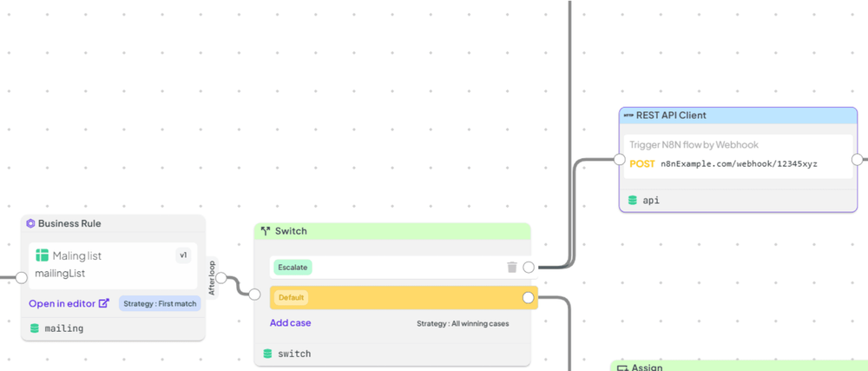The image size is (868, 371).
Task: Select the Default case row
Action: click(x=404, y=298)
